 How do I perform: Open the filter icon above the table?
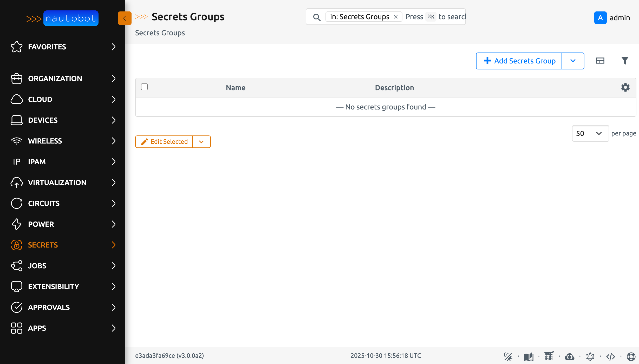625,61
